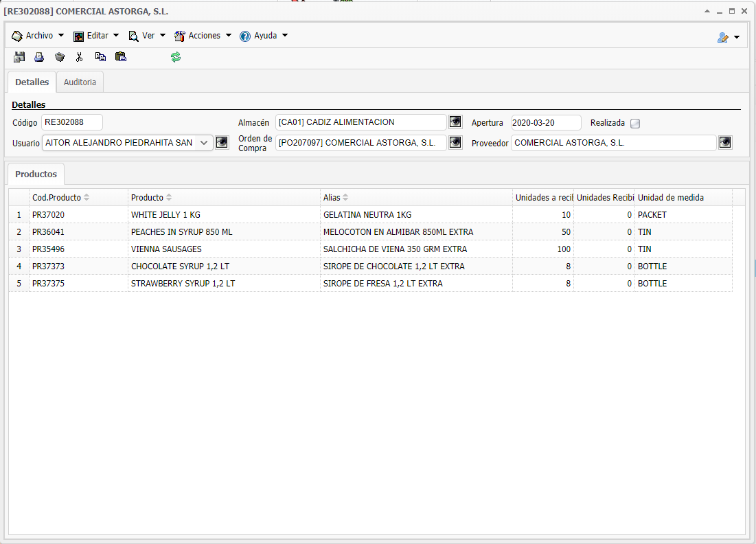
Task: Click the green Refresh icon
Action: [176, 57]
